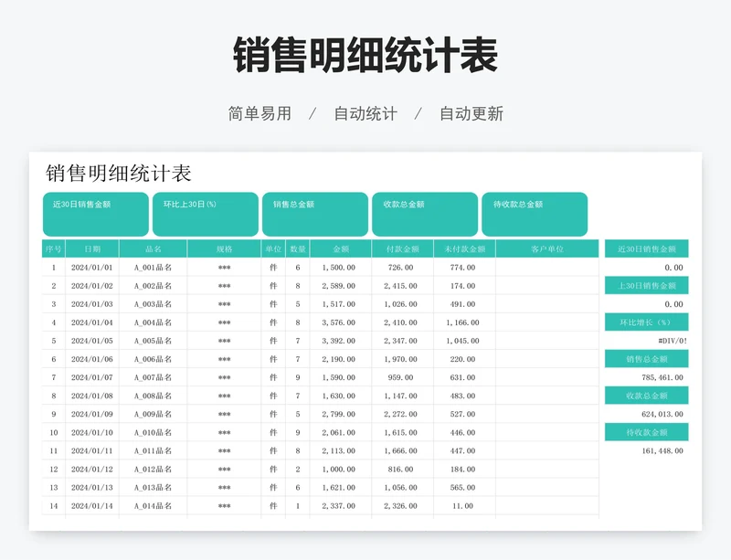Screen dimensions: 731x560
Task: Click the A_011品名 cell
Action: click(x=154, y=451)
